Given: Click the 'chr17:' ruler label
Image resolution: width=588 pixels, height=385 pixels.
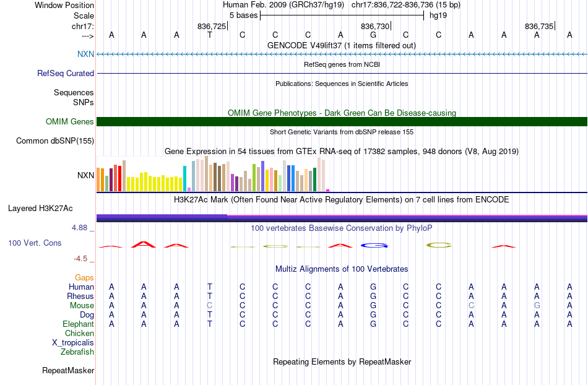Looking at the screenshot, I should pyautogui.click(x=82, y=26).
